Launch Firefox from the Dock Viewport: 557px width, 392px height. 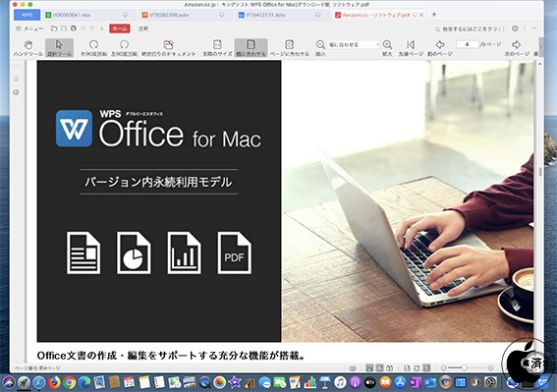click(x=54, y=382)
